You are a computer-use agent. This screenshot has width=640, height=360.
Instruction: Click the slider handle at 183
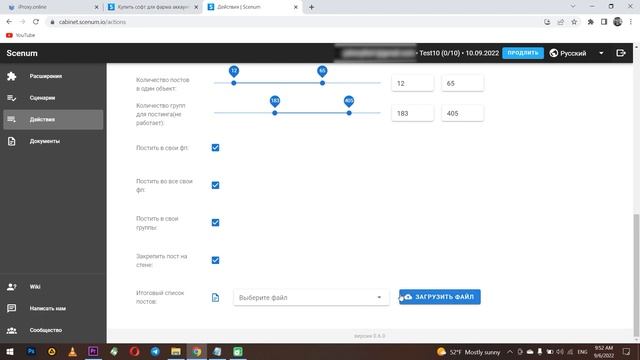(x=275, y=113)
